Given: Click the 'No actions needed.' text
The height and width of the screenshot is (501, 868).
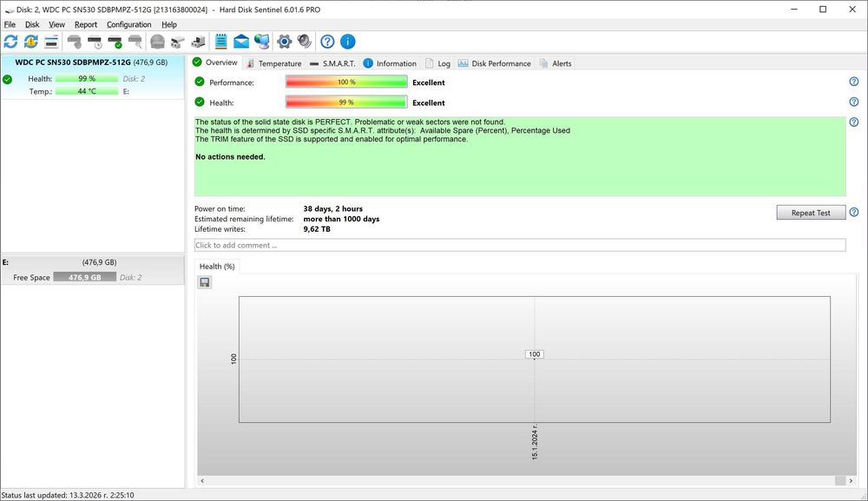Looking at the screenshot, I should (230, 156).
